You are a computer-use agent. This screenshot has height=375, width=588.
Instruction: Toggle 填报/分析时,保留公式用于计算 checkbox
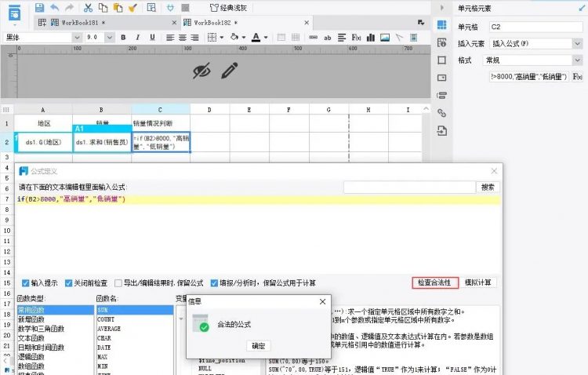click(214, 283)
